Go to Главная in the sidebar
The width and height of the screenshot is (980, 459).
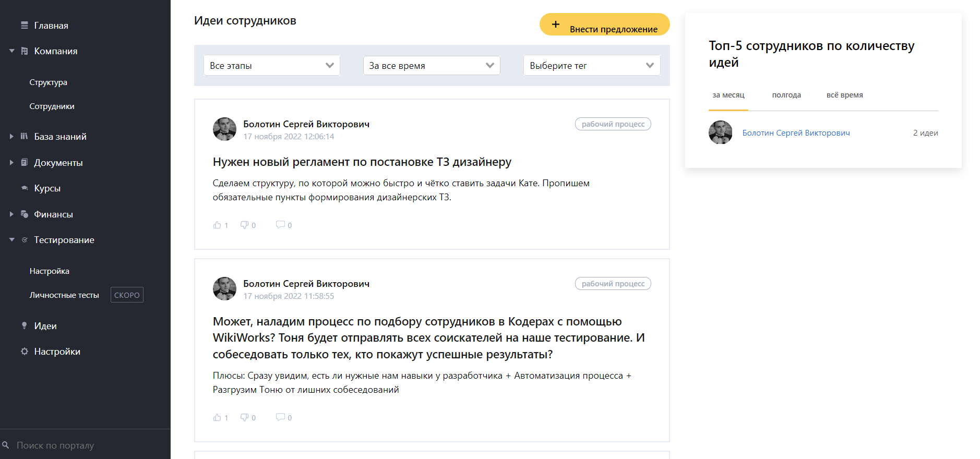click(51, 26)
